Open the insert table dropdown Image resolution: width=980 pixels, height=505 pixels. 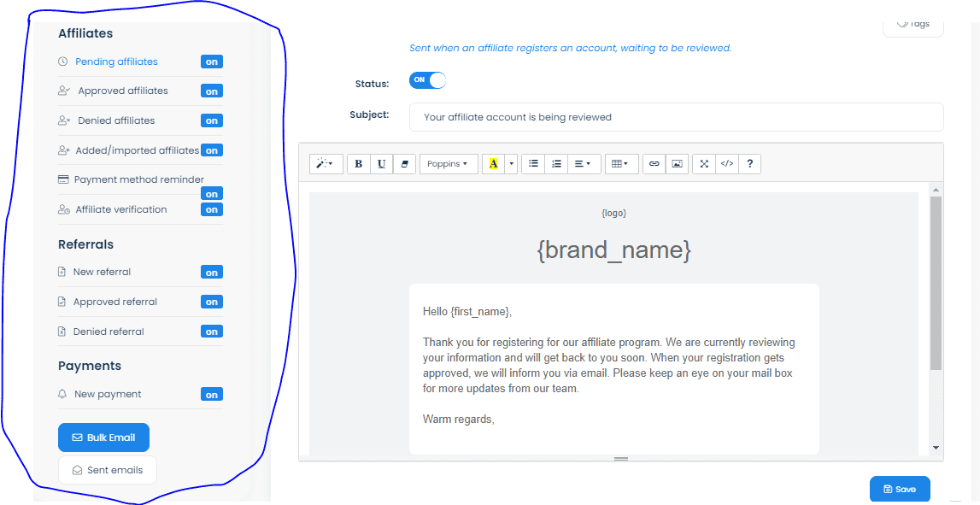pyautogui.click(x=621, y=164)
